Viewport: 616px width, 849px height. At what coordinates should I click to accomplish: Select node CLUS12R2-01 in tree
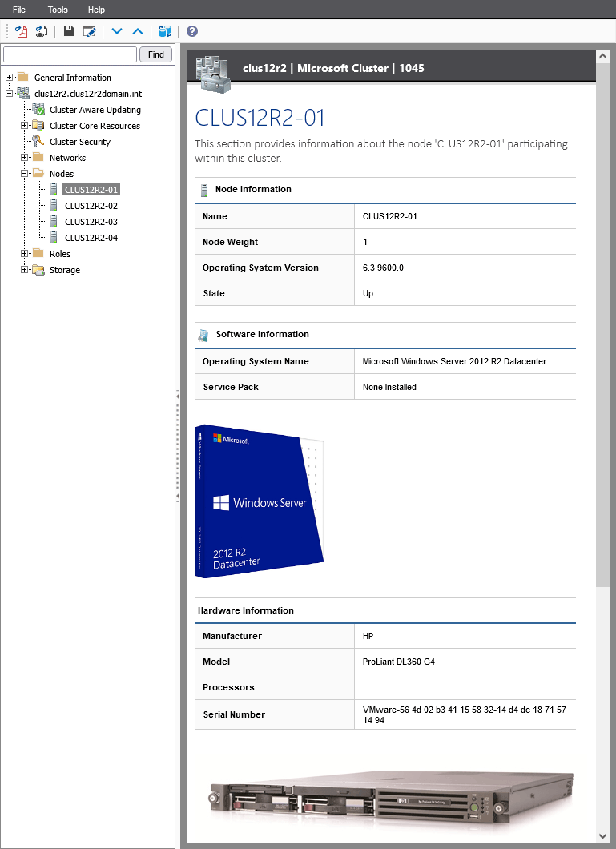point(91,190)
